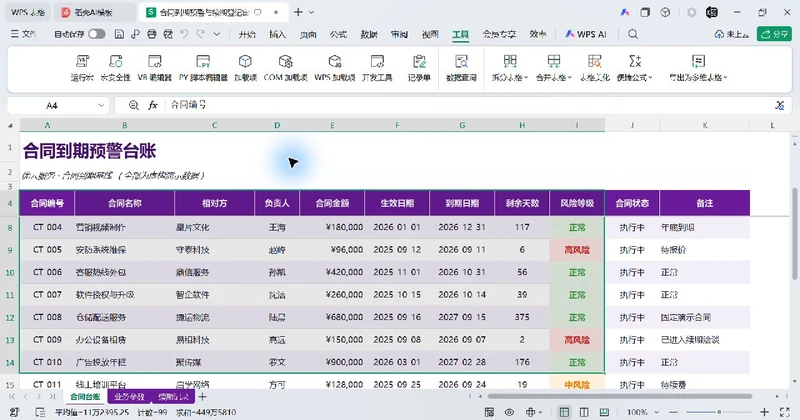Viewport: 800px width, 420px height.
Task: Select cell CT 009 contract number
Action: coord(47,340)
